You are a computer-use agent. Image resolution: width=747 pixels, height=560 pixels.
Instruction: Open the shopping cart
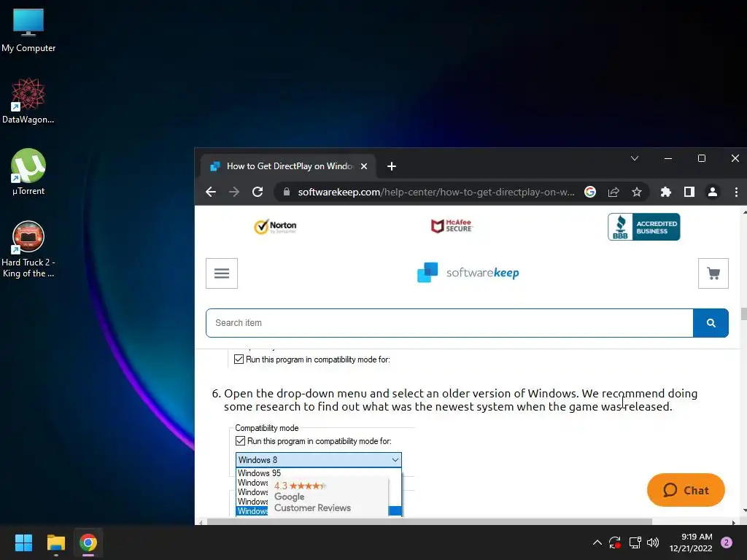713,273
